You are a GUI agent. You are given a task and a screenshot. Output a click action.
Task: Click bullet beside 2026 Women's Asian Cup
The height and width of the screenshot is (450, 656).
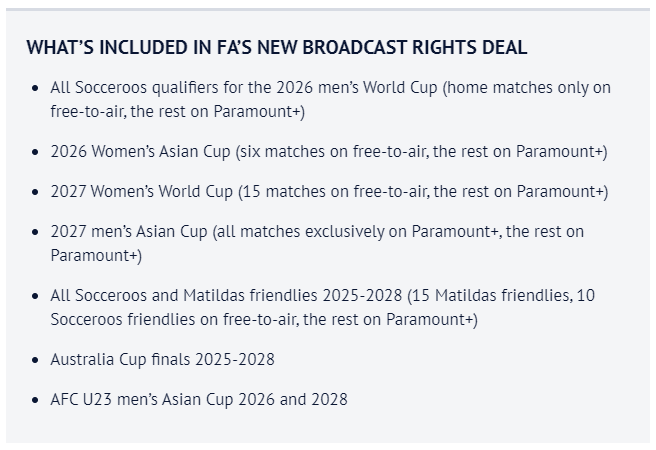[x=35, y=152]
